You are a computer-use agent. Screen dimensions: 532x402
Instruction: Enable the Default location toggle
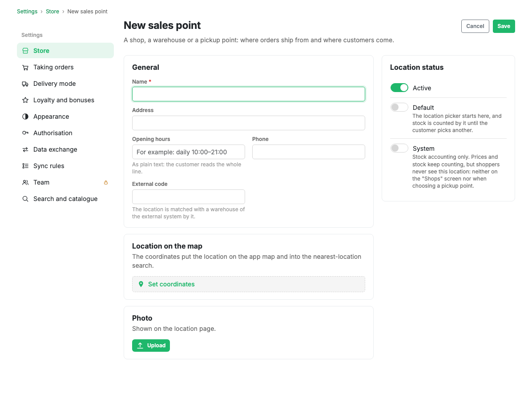tap(399, 108)
